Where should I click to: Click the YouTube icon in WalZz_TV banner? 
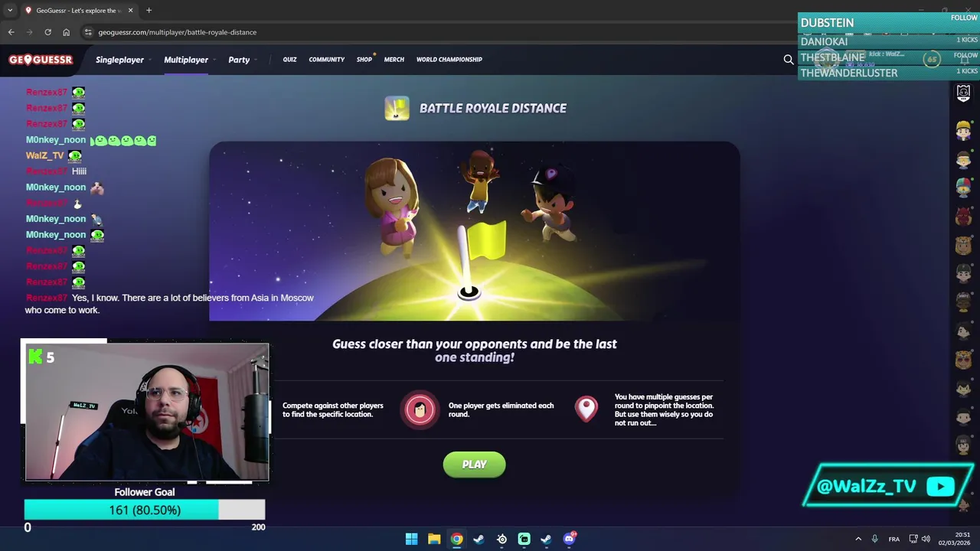(940, 487)
